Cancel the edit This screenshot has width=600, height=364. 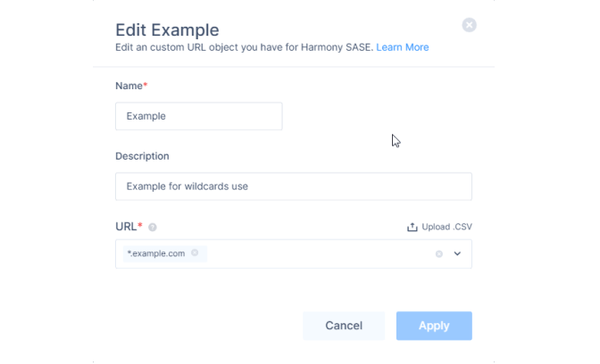pos(344,326)
